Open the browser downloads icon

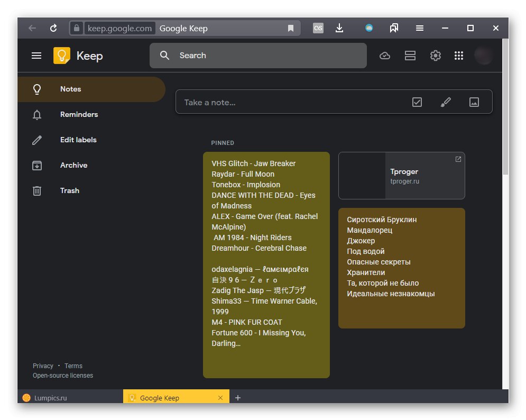339,28
